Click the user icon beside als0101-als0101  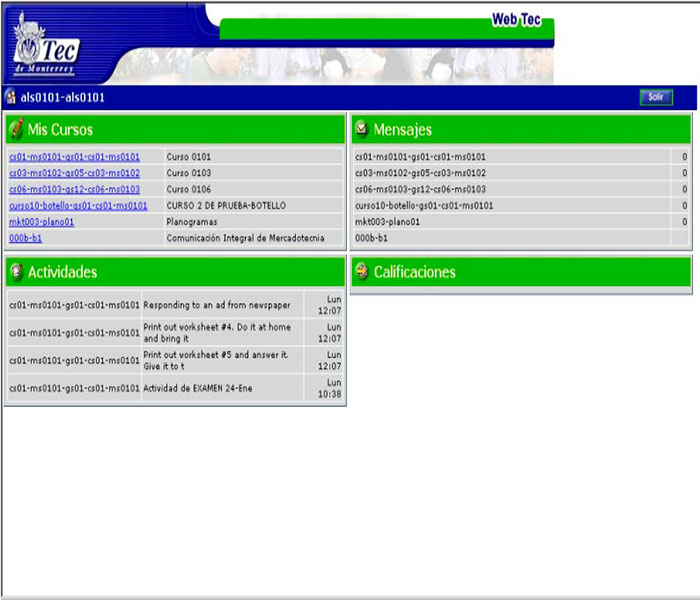10,97
